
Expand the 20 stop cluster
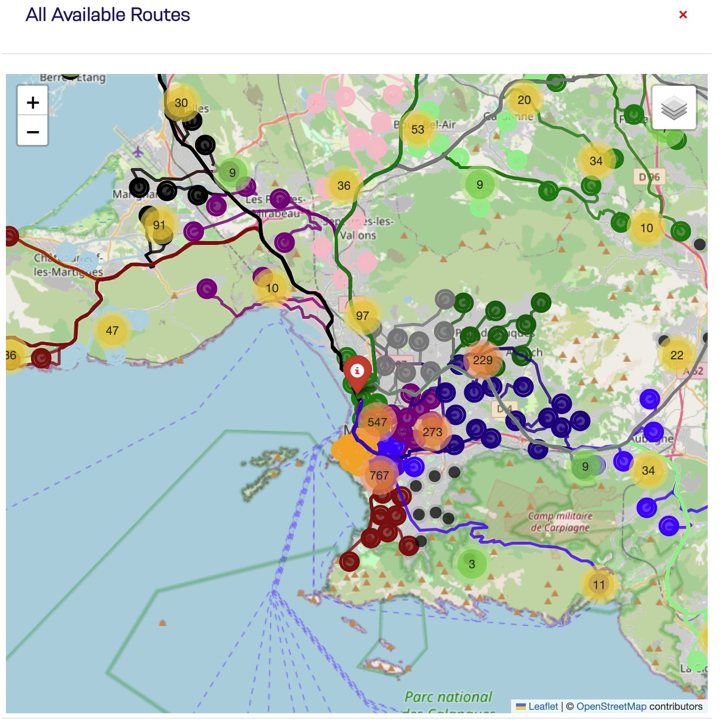pyautogui.click(x=524, y=100)
